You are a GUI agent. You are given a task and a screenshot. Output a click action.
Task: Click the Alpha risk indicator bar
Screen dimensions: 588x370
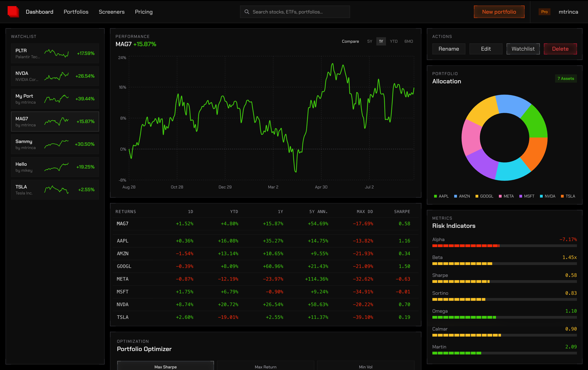click(504, 246)
